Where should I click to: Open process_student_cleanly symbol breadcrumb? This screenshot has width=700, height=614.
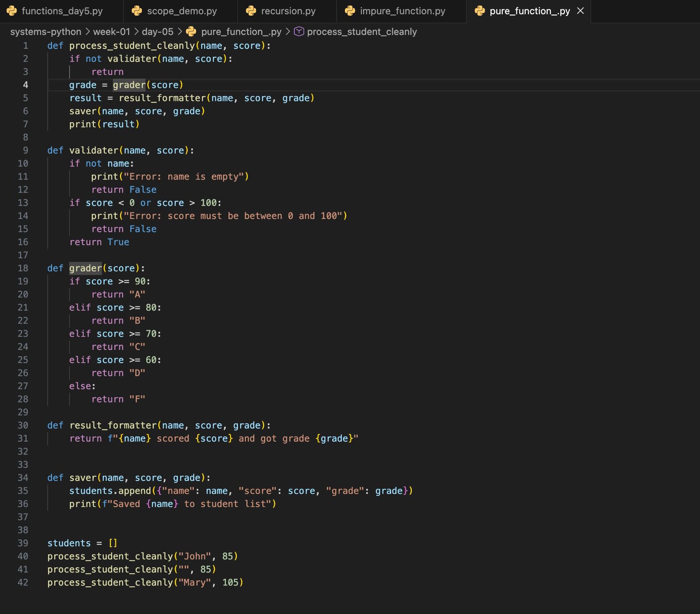click(x=361, y=31)
